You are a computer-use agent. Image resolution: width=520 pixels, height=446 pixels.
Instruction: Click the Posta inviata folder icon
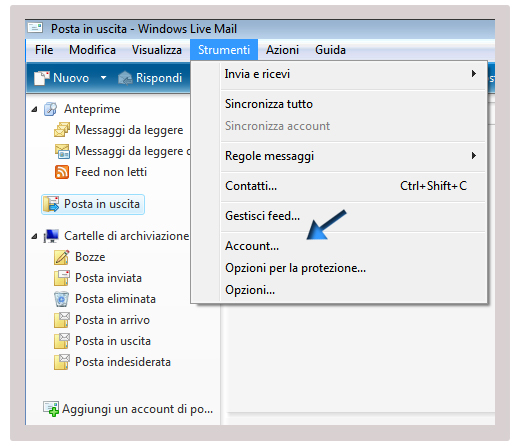62,278
